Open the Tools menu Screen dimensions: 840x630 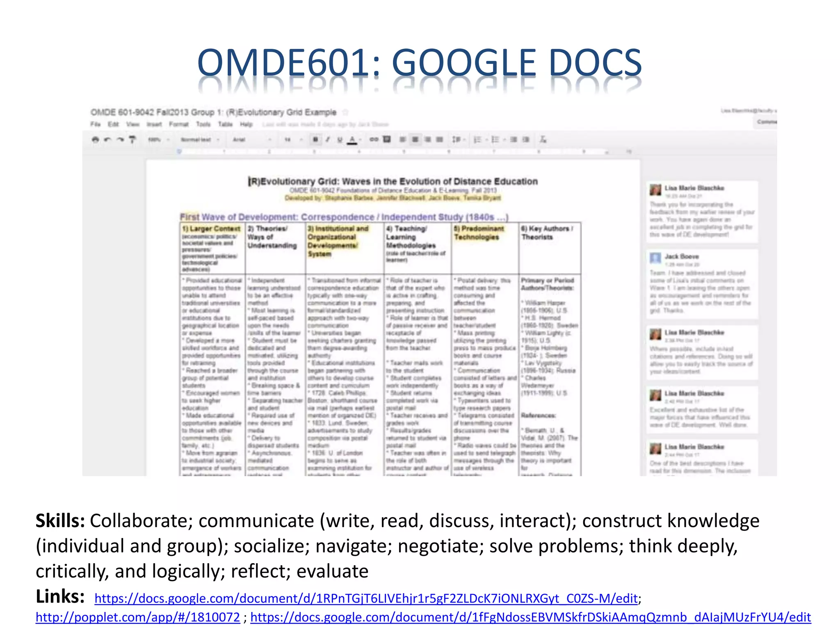(203, 124)
